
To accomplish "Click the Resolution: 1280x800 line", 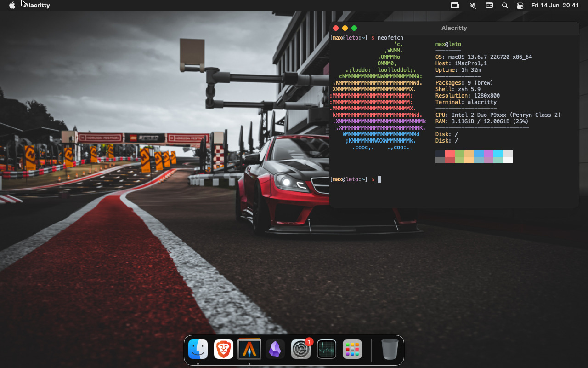I will (468, 96).
